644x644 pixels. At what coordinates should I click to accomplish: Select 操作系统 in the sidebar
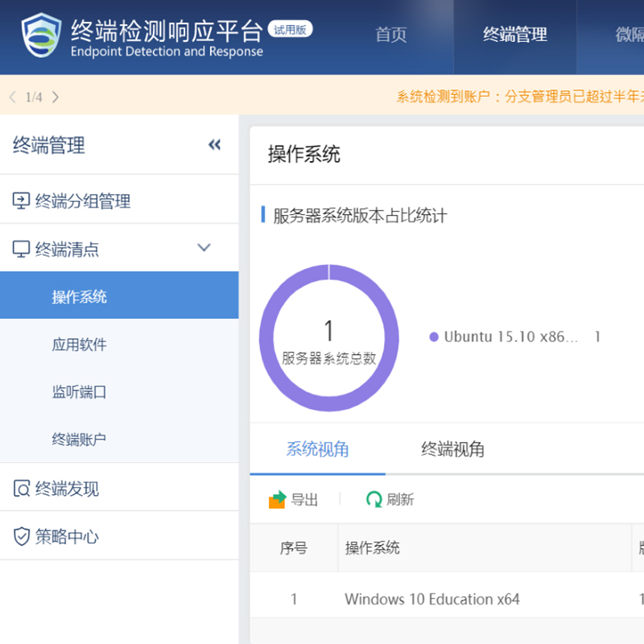tap(119, 295)
